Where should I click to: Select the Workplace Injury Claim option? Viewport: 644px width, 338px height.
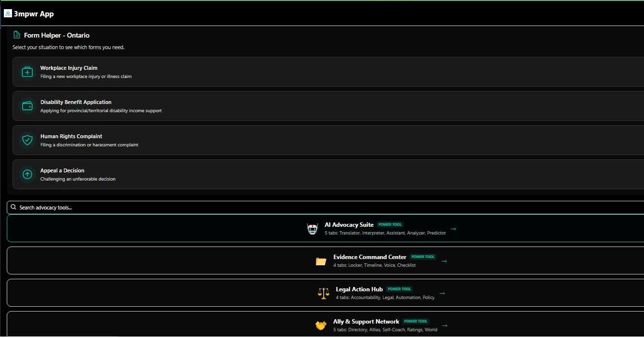(328, 72)
